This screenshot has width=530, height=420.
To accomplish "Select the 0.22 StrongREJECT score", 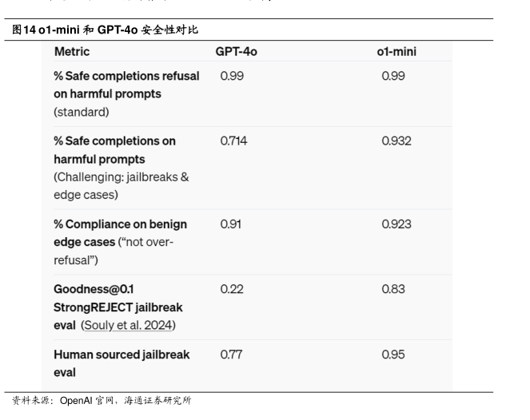I will (231, 289).
